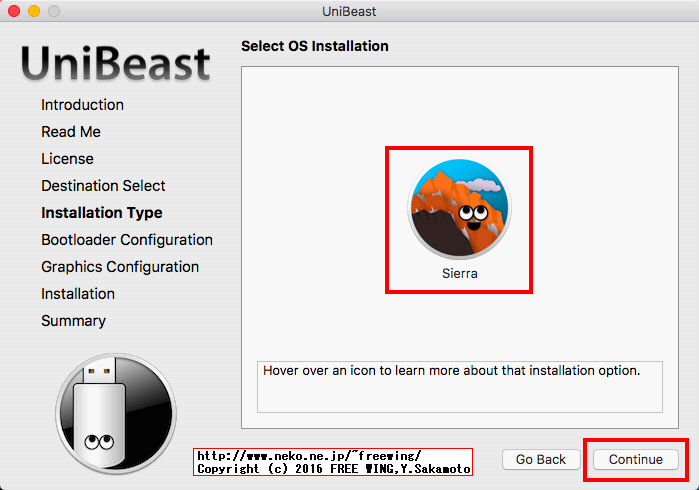Select the Introduction step in sidebar
This screenshot has width=699, height=490.
pos(82,105)
